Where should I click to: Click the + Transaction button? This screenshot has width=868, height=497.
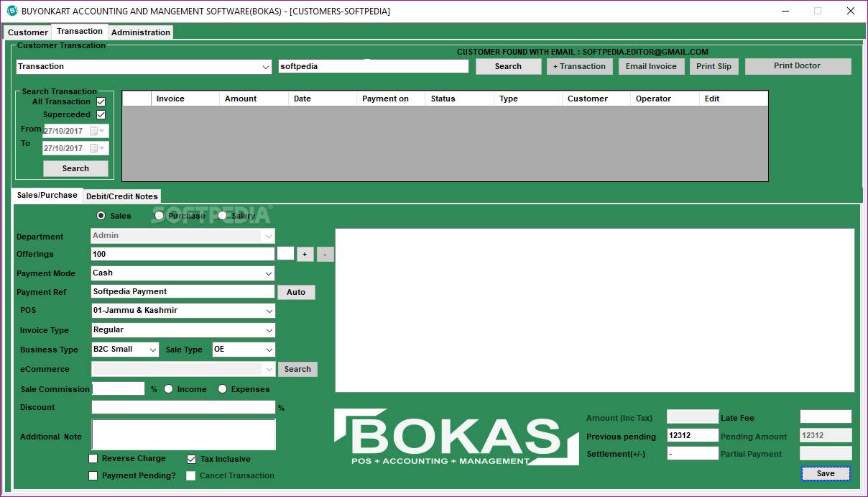click(x=579, y=66)
